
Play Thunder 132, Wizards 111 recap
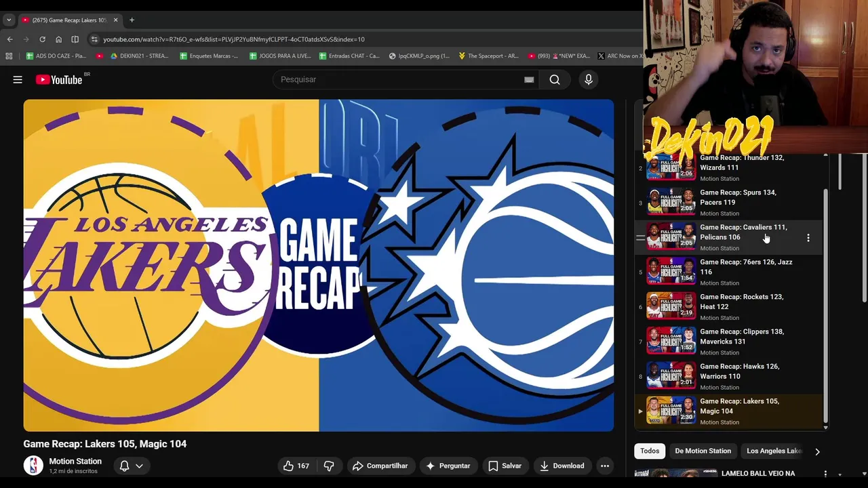(x=729, y=168)
